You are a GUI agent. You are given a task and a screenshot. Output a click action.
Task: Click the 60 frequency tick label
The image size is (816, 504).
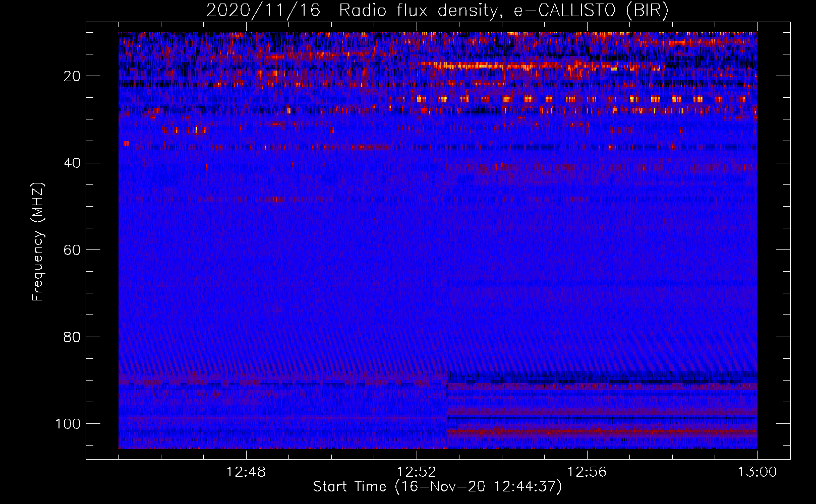[x=73, y=250]
